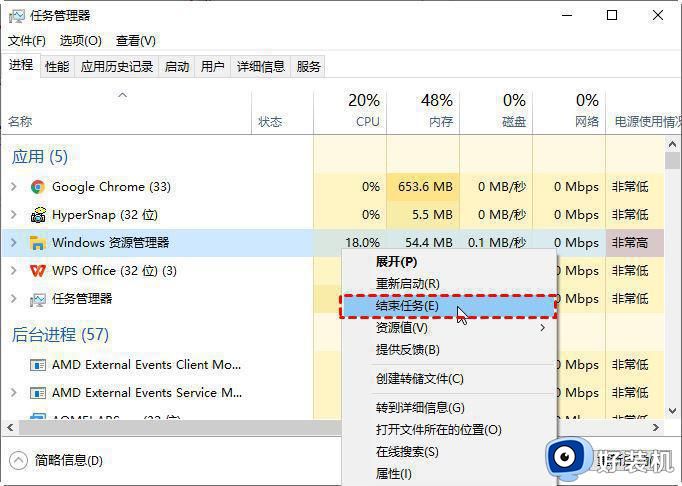
Task: Click the 应用 (5) group heading
Action: click(40, 157)
